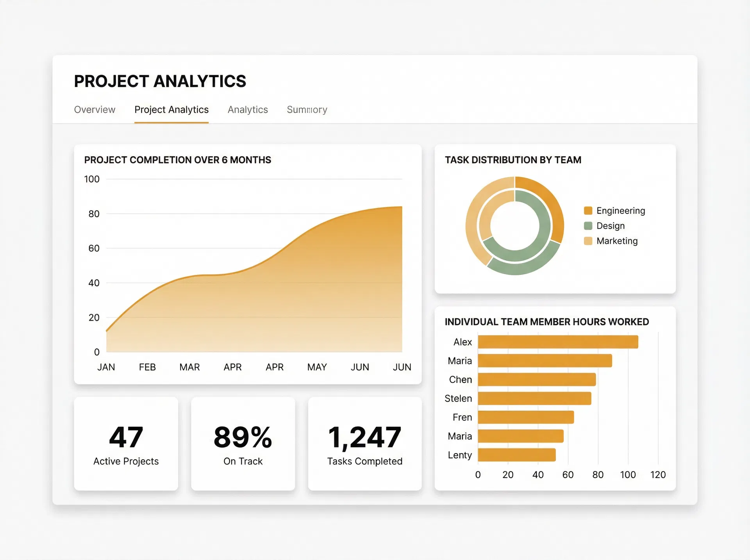750x560 pixels.
Task: Click the active Project Analytics tab
Action: coord(171,110)
